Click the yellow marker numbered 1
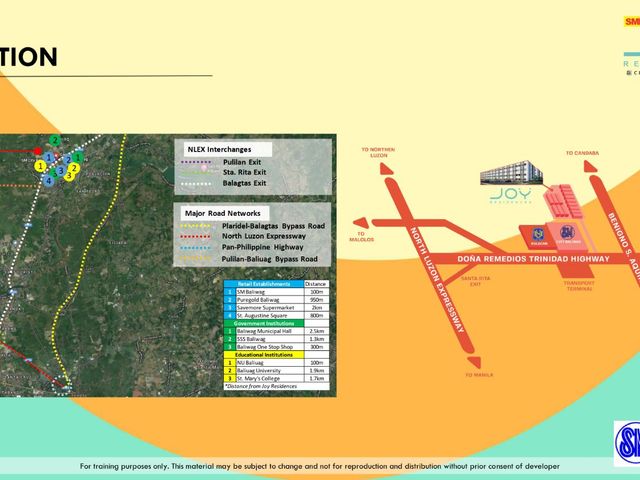640x480 pixels. click(40, 166)
